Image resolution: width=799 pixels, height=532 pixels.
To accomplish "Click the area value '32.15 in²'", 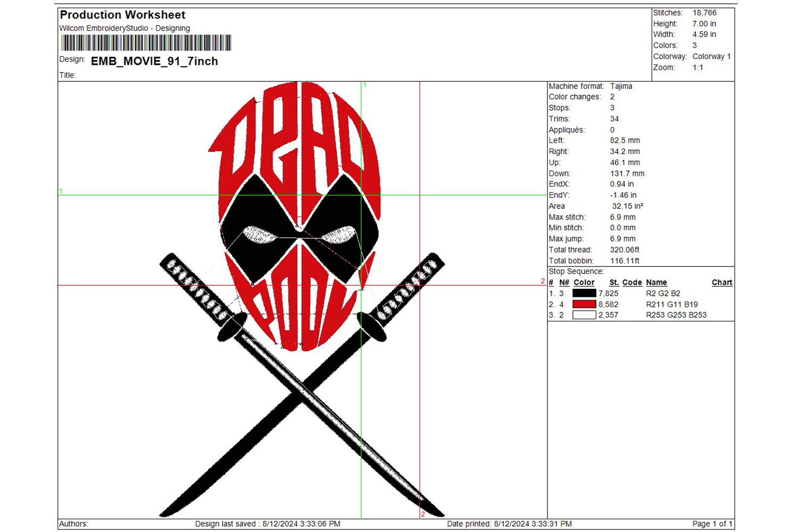I will click(x=628, y=206).
